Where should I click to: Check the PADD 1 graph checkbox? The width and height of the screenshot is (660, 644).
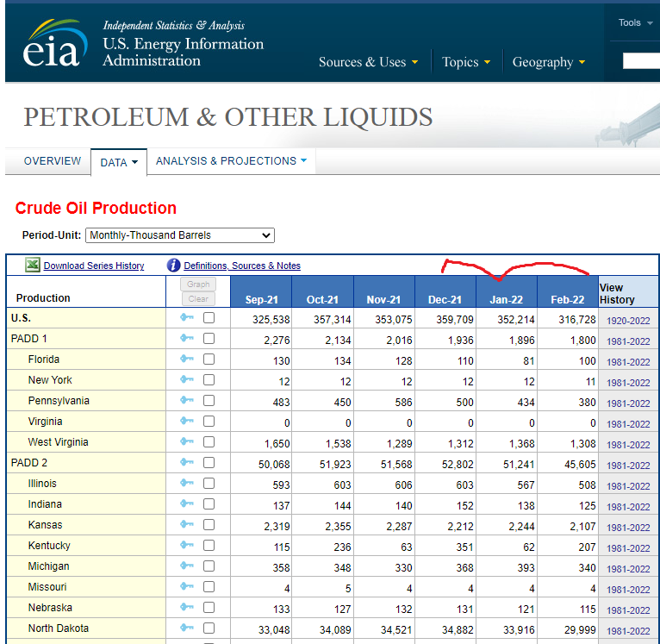click(209, 338)
